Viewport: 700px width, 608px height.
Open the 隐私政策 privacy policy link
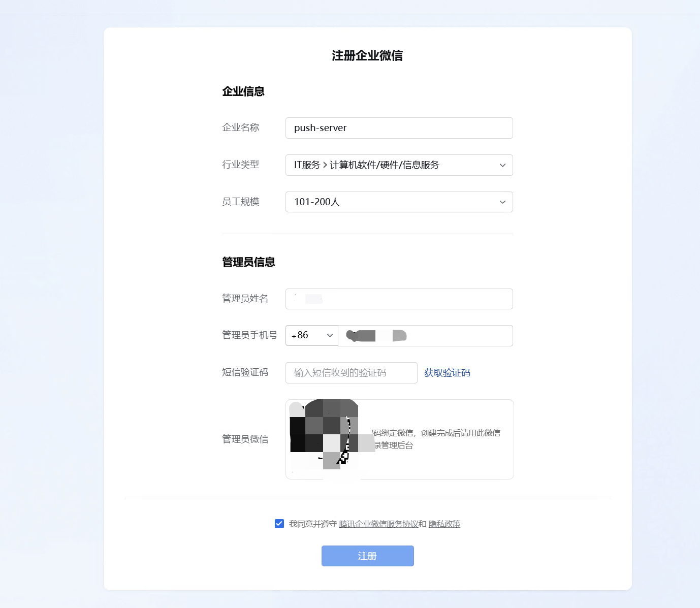[x=444, y=524]
